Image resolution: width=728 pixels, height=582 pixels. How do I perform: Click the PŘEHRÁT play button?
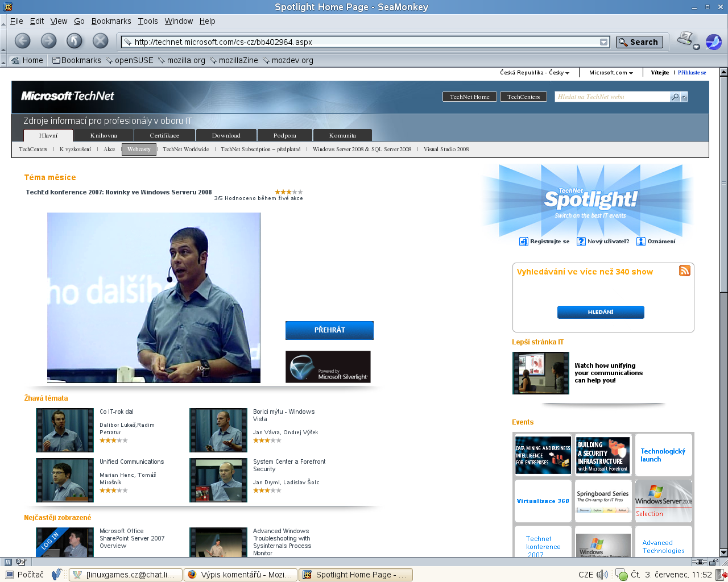[329, 330]
